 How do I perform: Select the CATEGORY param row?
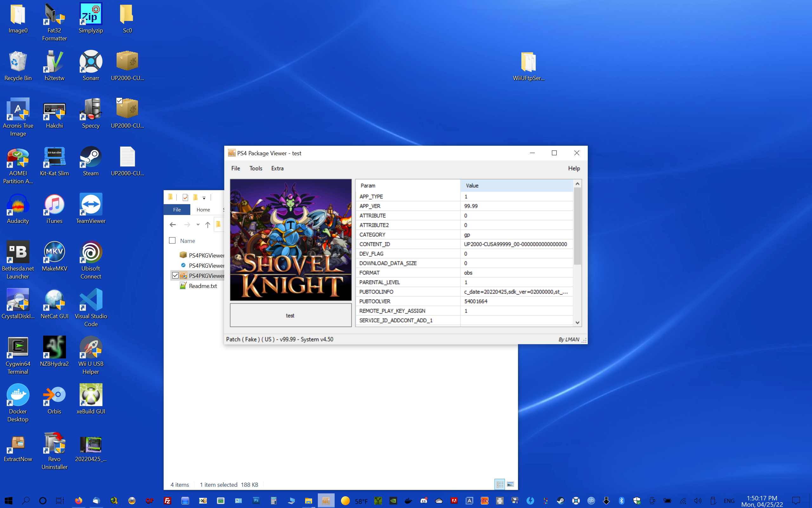464,235
